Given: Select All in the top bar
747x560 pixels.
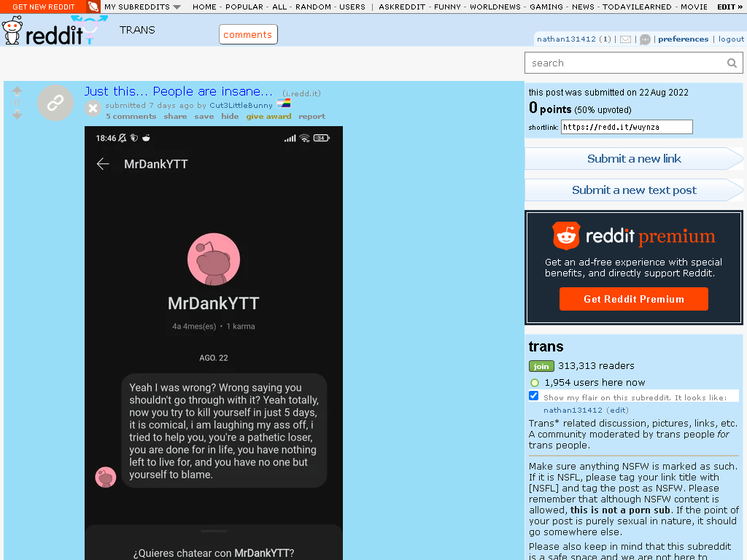Looking at the screenshot, I should coord(279,7).
